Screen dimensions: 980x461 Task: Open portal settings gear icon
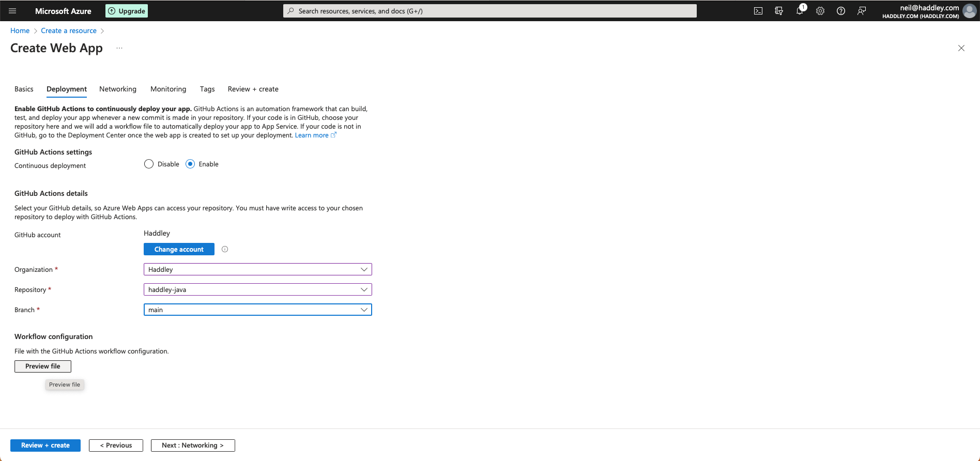pos(820,11)
